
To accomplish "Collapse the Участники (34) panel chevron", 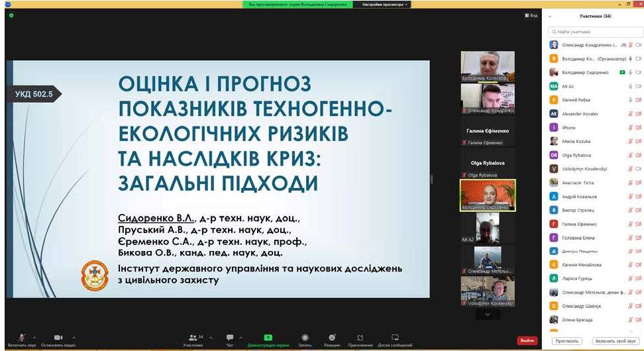I will [x=550, y=16].
